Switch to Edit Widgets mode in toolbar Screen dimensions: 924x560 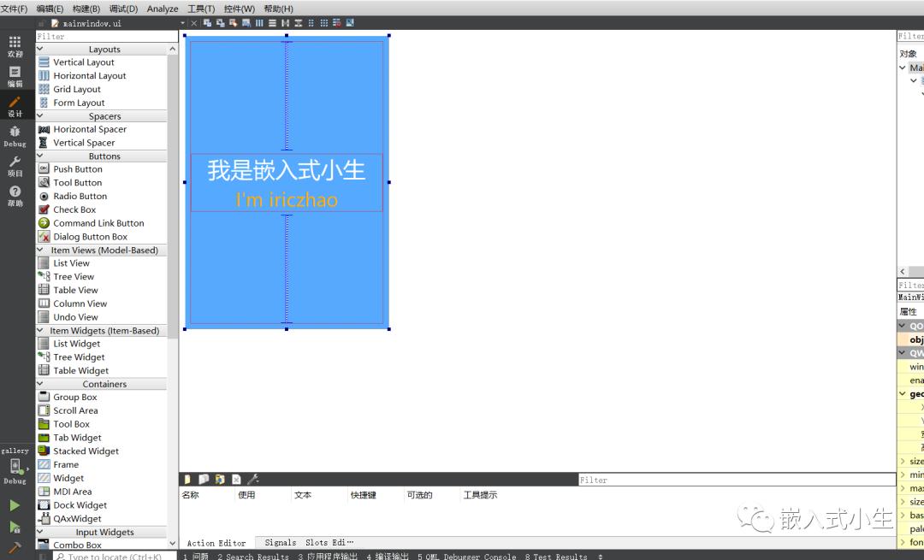[x=207, y=23]
